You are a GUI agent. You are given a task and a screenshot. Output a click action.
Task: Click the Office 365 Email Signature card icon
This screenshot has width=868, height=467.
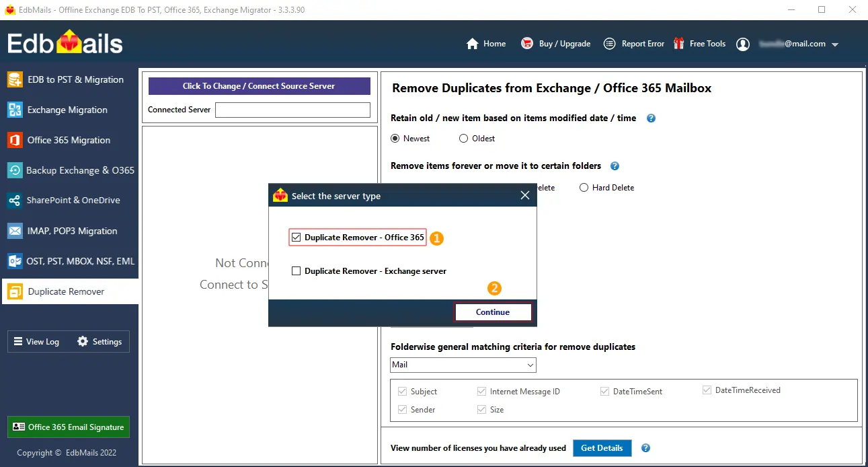click(x=17, y=427)
